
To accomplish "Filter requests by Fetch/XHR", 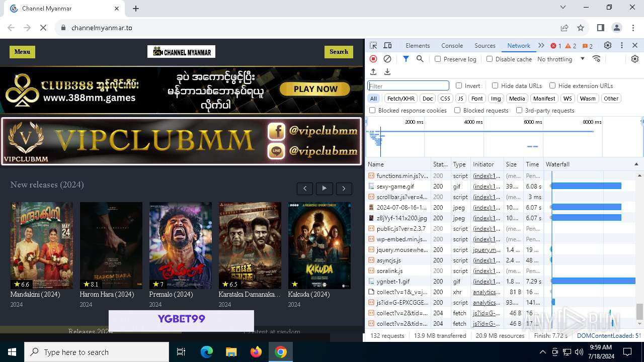I will (401, 99).
